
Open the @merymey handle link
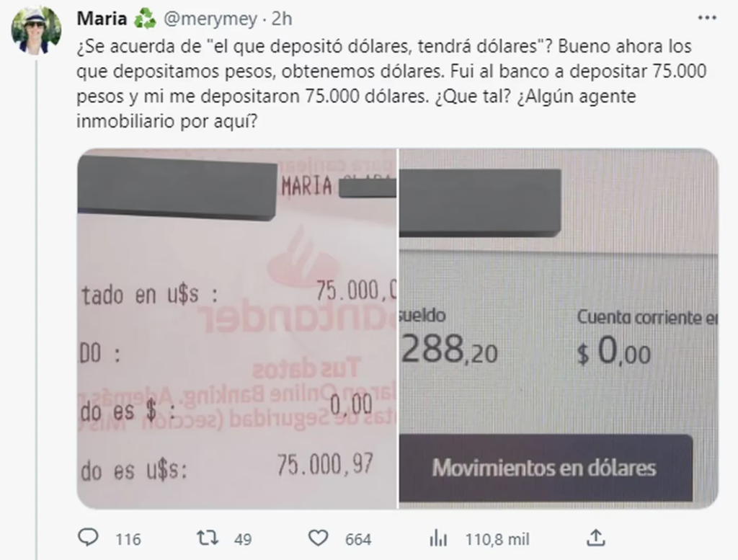pos(210,19)
